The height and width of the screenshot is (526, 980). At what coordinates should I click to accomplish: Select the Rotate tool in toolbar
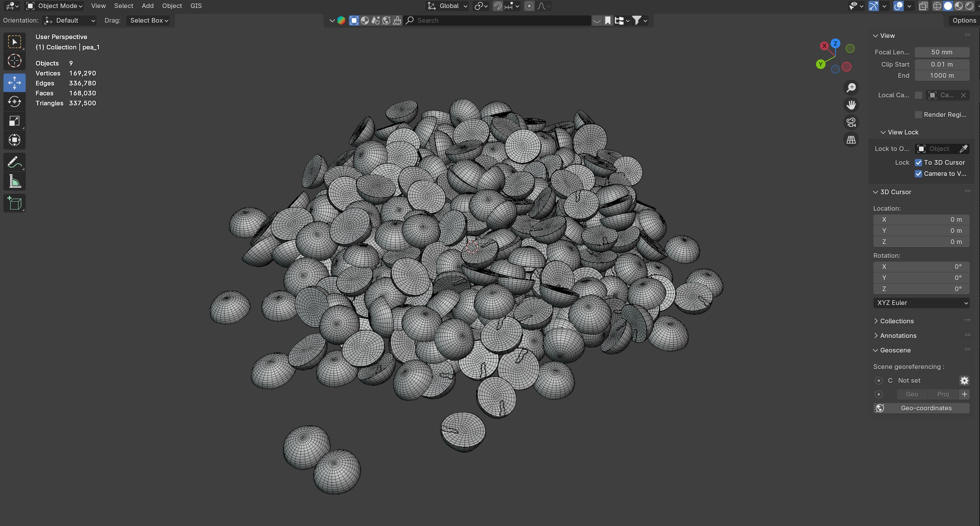[x=14, y=102]
